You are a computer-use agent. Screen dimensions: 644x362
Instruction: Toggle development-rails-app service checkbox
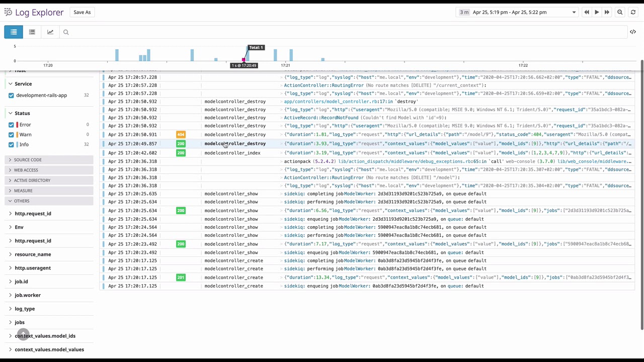[x=11, y=96]
